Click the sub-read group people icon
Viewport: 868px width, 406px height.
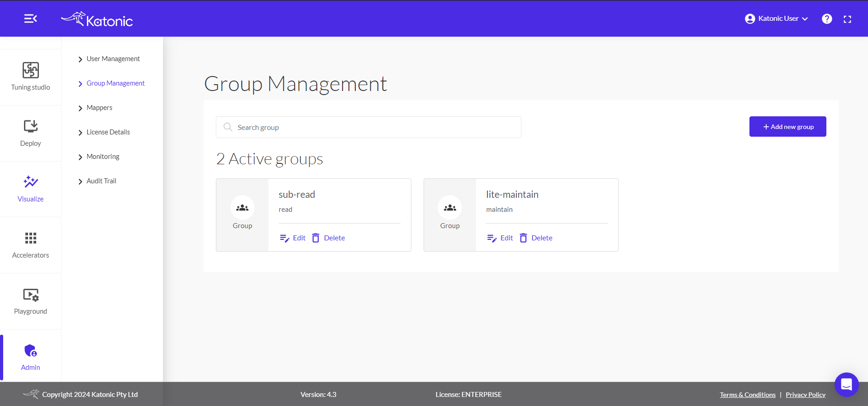[243, 208]
